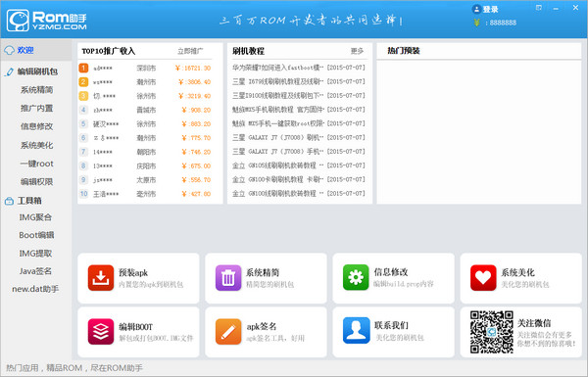Click the pen icon beside 编辑刷机包
The height and width of the screenshot is (377, 588).
click(x=10, y=71)
